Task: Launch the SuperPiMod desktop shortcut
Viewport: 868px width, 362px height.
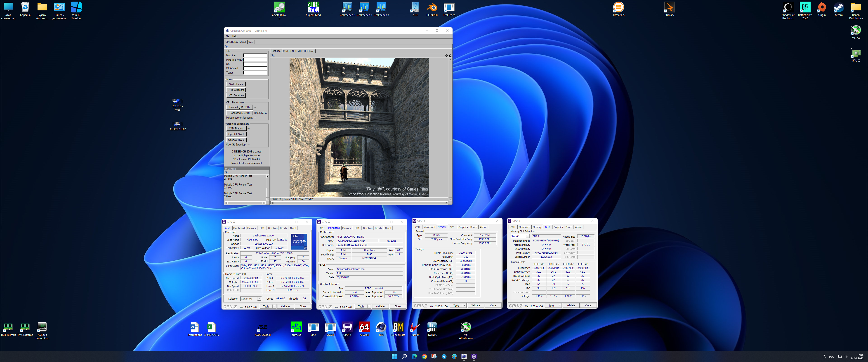Action: coord(313,9)
